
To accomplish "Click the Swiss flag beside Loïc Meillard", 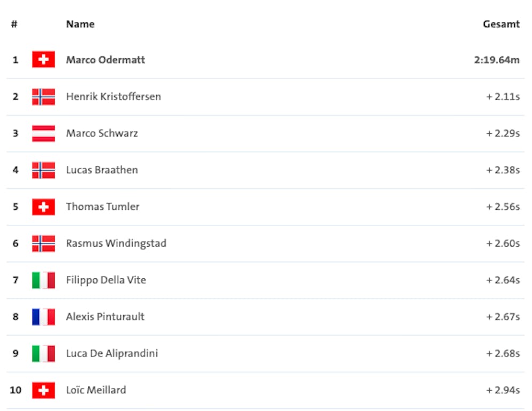I will 43,390.
